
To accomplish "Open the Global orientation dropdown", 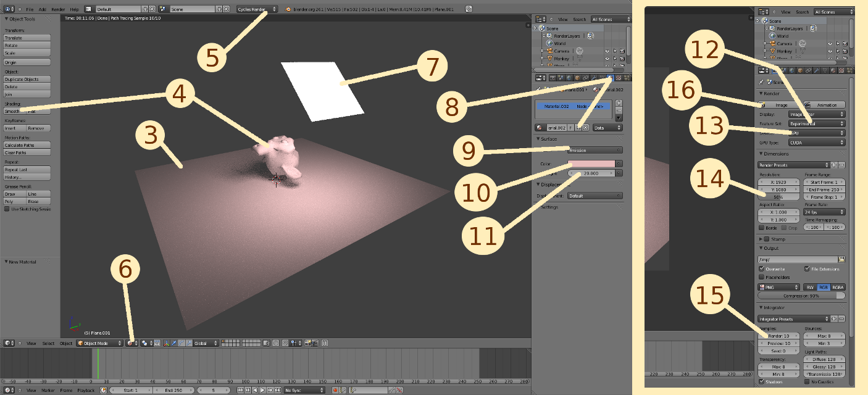I will [x=205, y=343].
